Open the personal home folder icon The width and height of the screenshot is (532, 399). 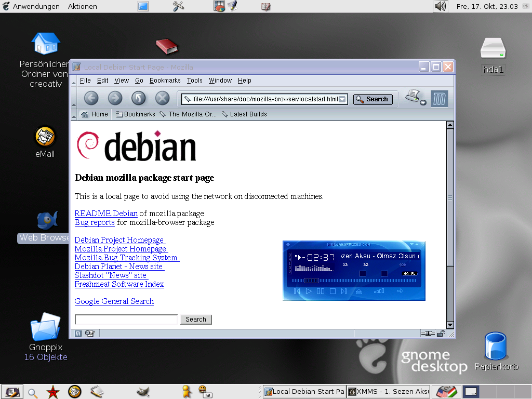point(46,44)
